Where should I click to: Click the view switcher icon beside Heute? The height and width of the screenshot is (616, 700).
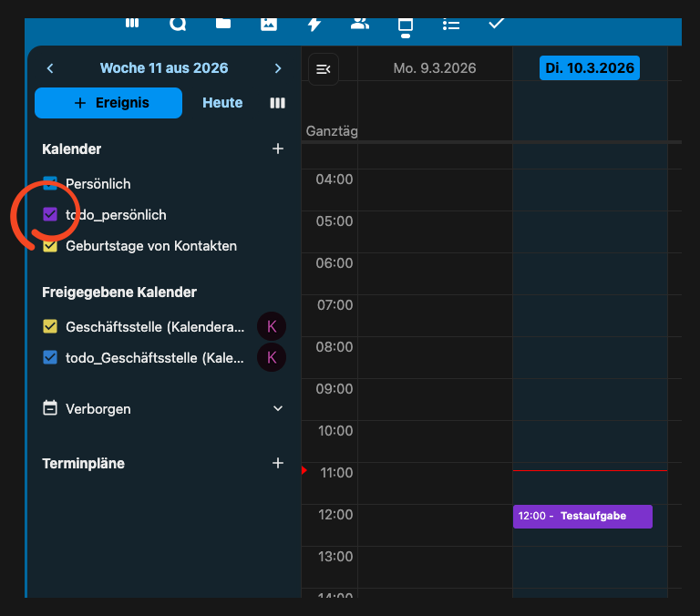(278, 103)
